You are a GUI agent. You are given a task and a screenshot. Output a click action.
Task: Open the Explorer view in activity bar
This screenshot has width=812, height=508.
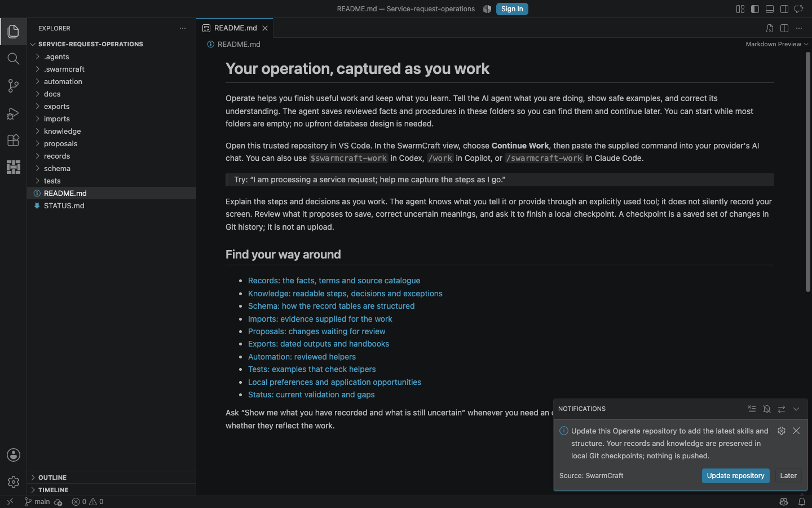(13, 32)
